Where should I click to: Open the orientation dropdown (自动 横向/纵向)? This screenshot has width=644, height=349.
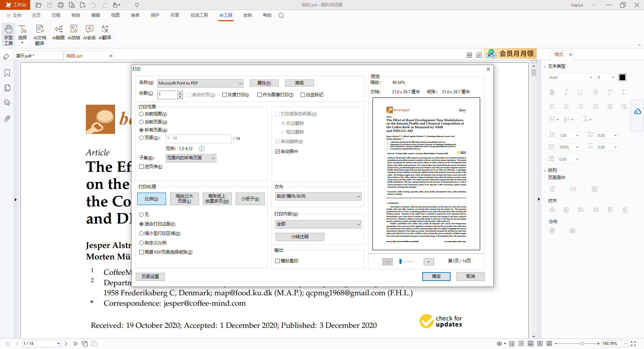[318, 196]
